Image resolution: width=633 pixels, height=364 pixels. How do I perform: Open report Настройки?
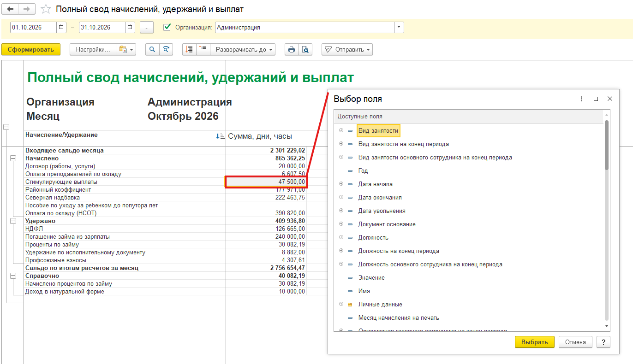coord(93,50)
